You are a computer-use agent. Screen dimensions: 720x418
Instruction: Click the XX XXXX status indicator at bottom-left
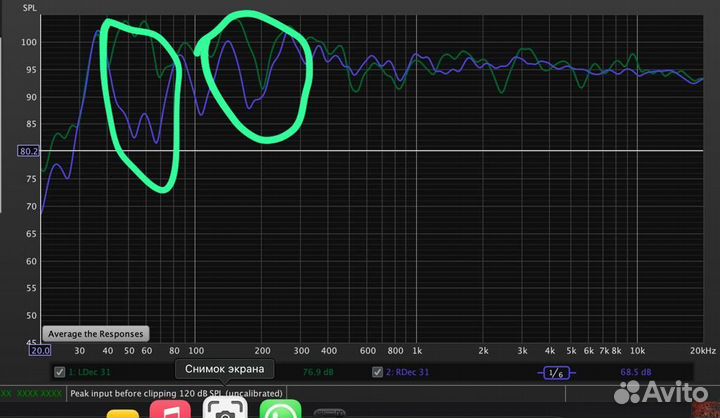click(32, 393)
